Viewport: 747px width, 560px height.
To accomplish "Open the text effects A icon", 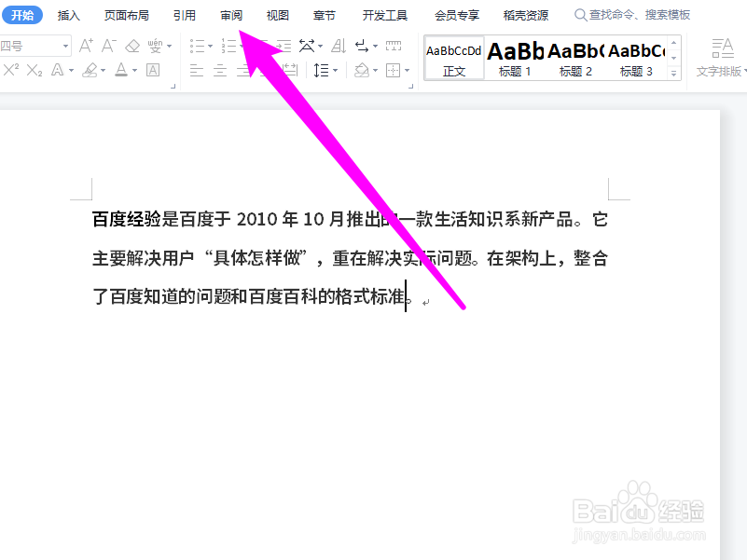I will click(57, 71).
